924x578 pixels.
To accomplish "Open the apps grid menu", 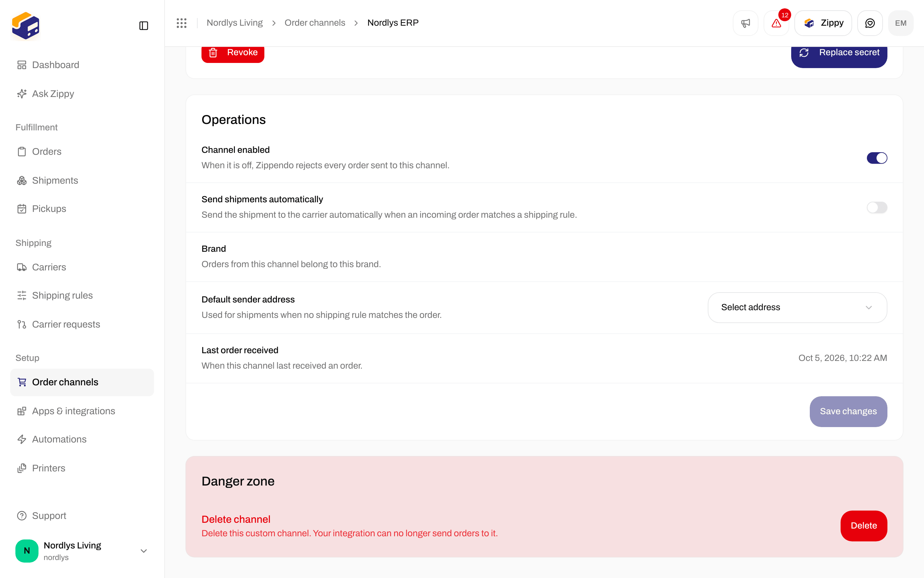I will (x=182, y=23).
